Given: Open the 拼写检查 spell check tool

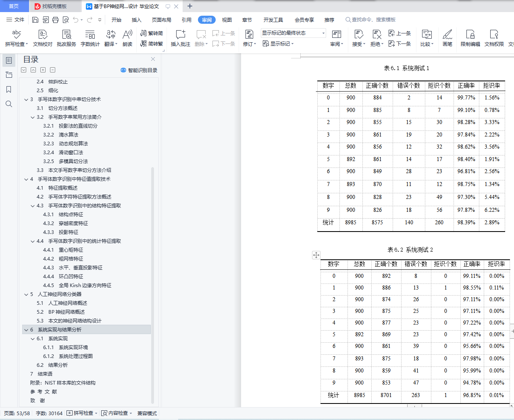Looking at the screenshot, I should coord(16,38).
